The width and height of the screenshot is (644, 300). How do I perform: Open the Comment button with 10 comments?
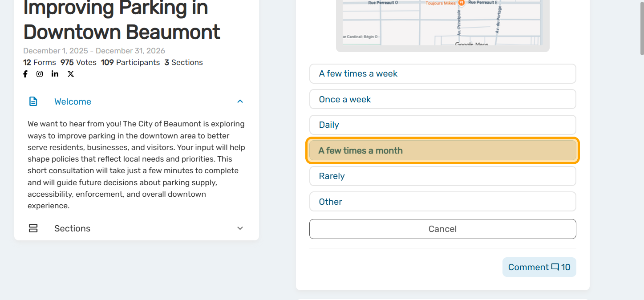coord(539,267)
